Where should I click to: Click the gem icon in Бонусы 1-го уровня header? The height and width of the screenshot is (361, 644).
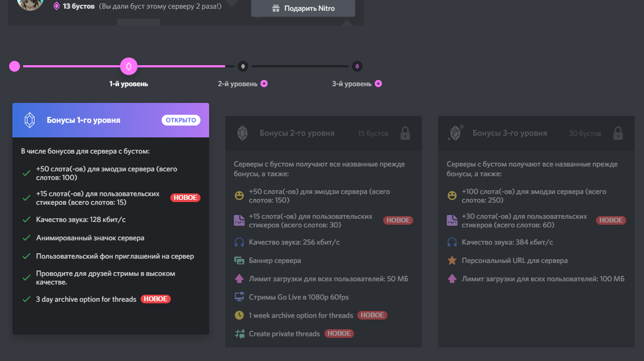(30, 120)
